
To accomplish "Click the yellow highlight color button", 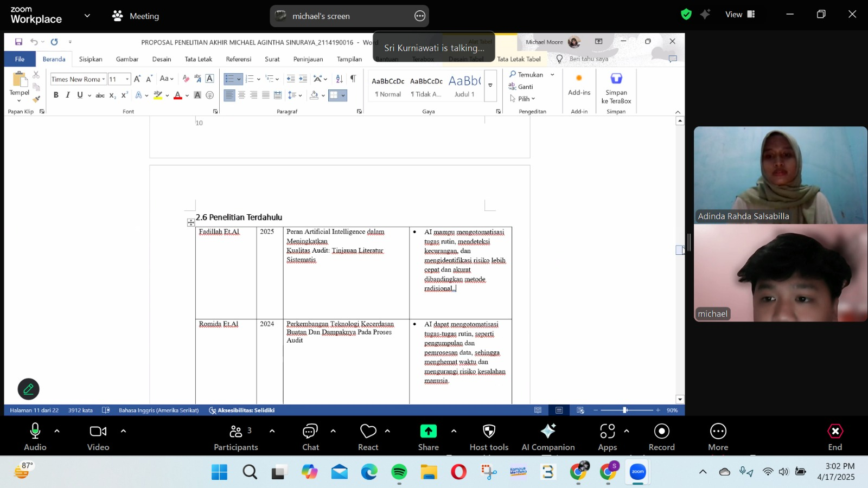I will 158,95.
